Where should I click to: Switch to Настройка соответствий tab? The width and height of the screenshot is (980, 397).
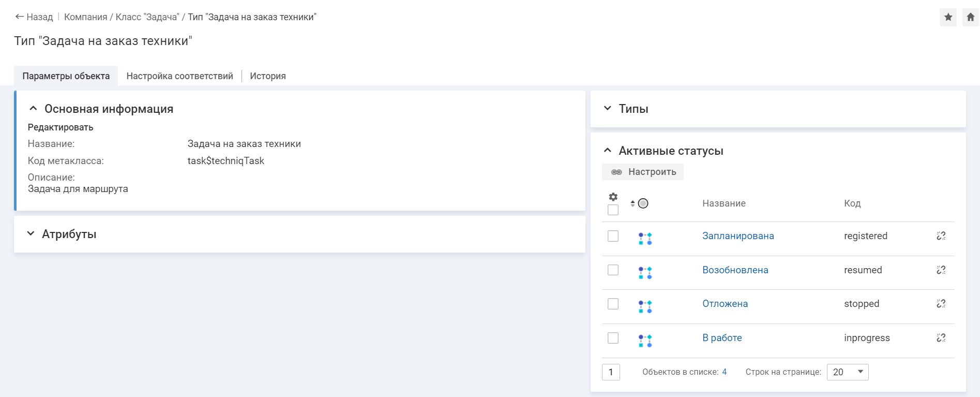(179, 76)
